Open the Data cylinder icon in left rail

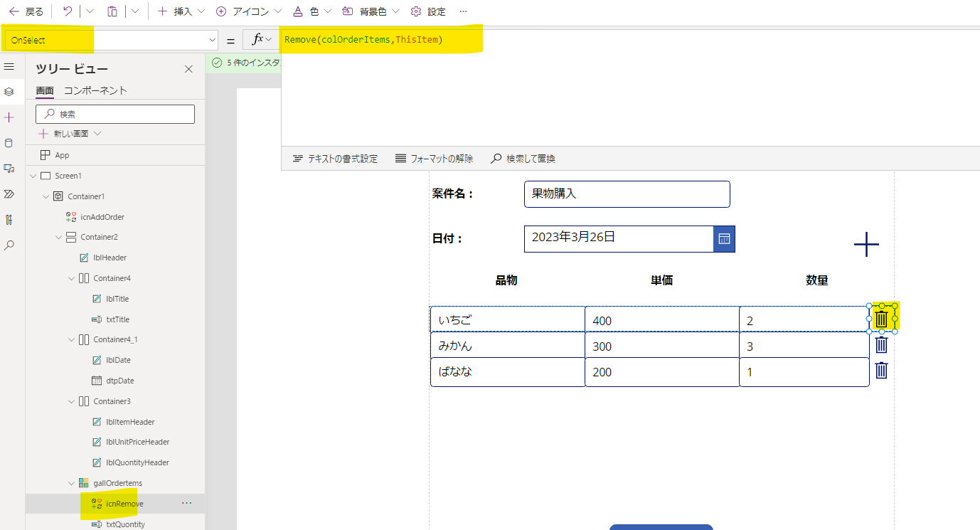click(9, 143)
